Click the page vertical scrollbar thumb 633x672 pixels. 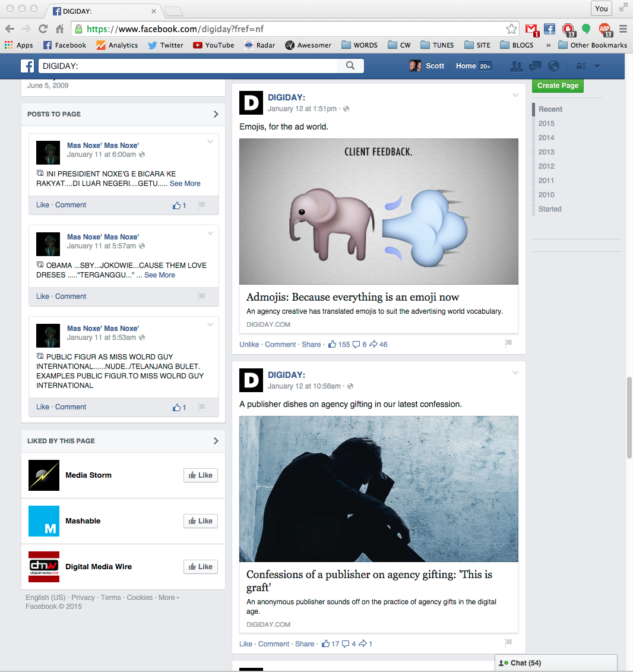pos(629,418)
